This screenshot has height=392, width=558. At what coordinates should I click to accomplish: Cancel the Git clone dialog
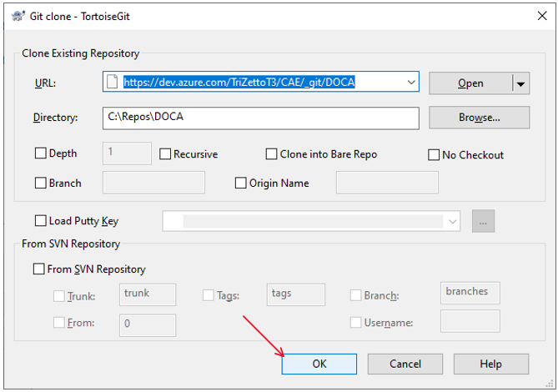point(405,364)
